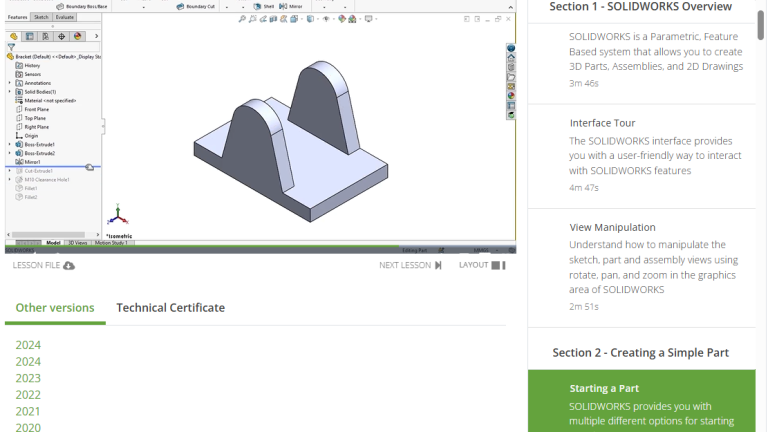Viewport: 768px width, 432px height.
Task: Open View Orientation dropdown arrow
Action: pyautogui.click(x=301, y=19)
